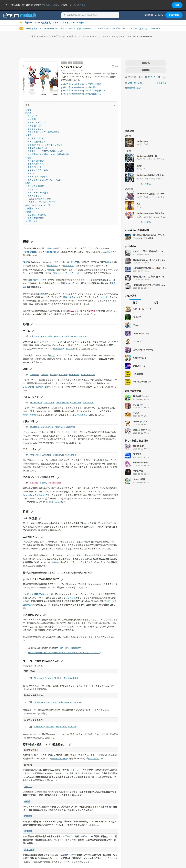
Task: Jump to 2.1 ゲーム in contents
Action: click(33, 116)
